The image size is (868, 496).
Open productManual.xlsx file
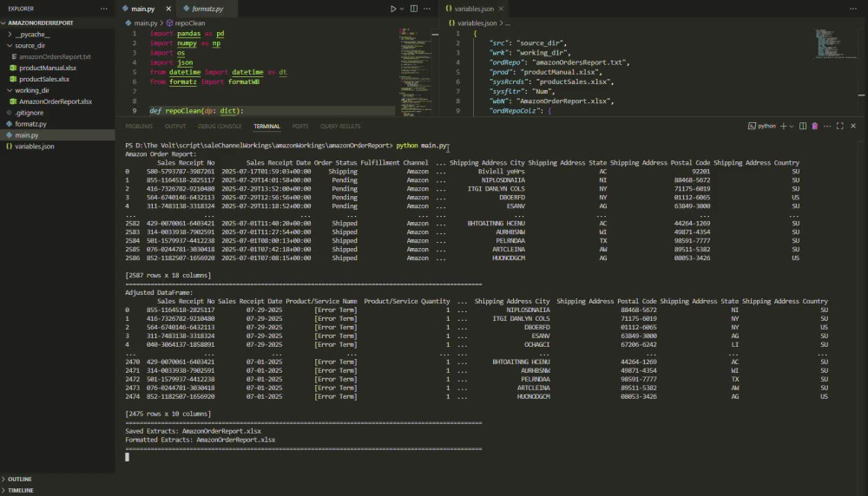[x=48, y=68]
